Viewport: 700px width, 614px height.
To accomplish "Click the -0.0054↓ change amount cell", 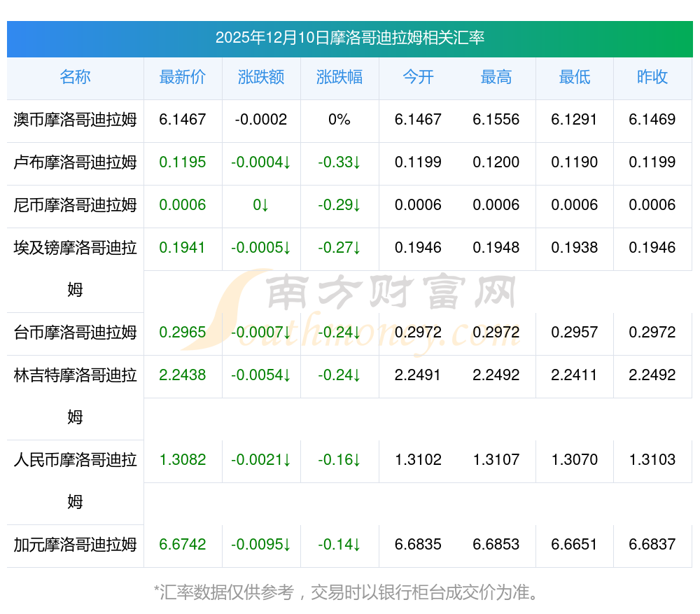I will coord(261,375).
